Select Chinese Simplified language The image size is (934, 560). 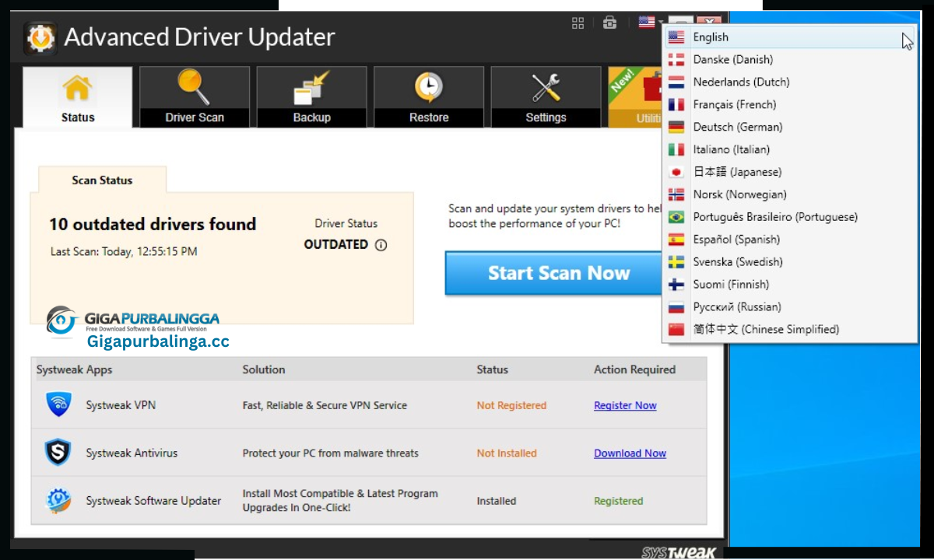click(x=790, y=330)
